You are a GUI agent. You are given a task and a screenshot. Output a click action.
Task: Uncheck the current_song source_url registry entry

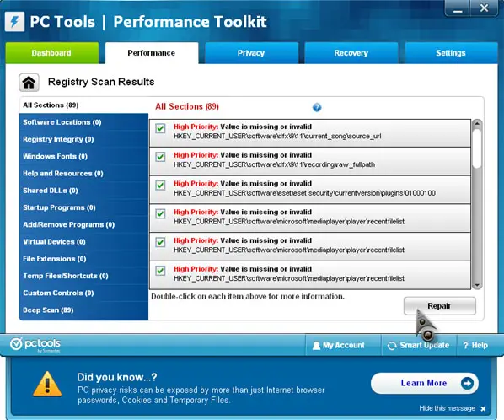click(x=160, y=128)
